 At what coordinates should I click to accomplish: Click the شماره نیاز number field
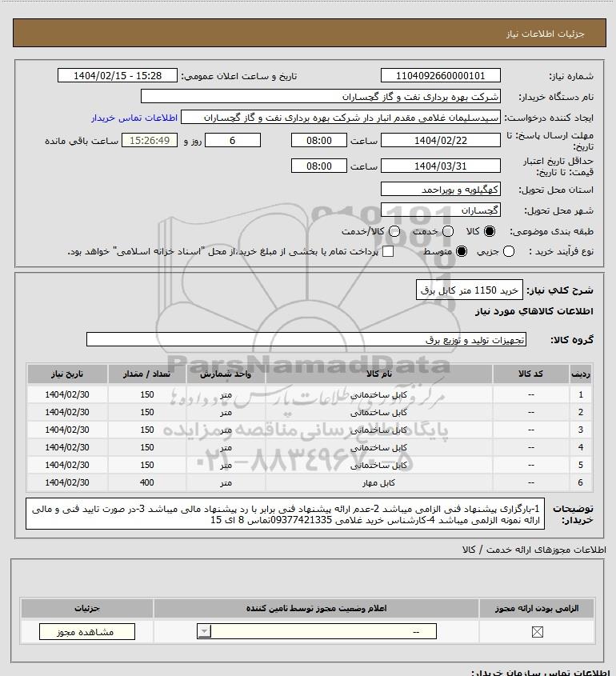click(441, 75)
